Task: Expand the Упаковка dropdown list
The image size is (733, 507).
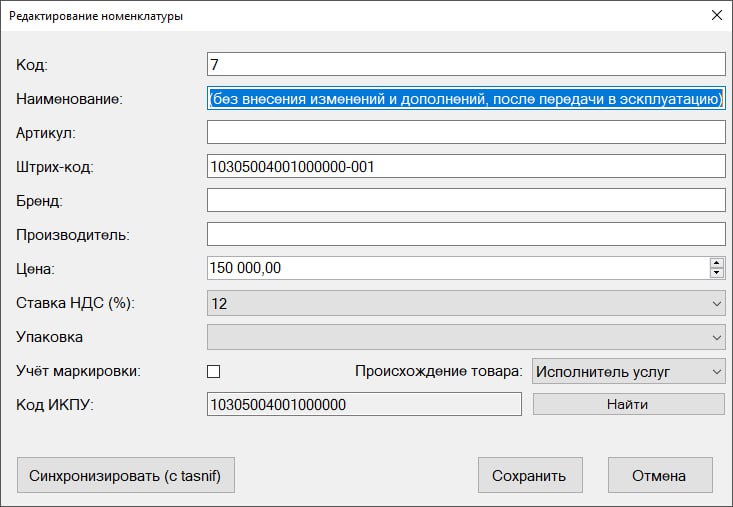Action: (x=465, y=336)
